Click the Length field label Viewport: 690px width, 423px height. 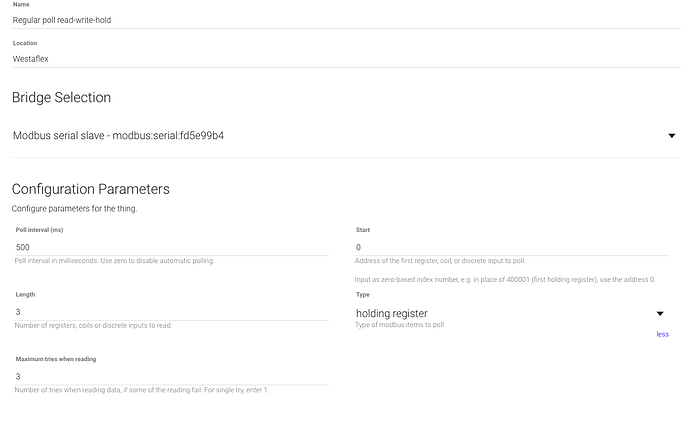click(24, 295)
